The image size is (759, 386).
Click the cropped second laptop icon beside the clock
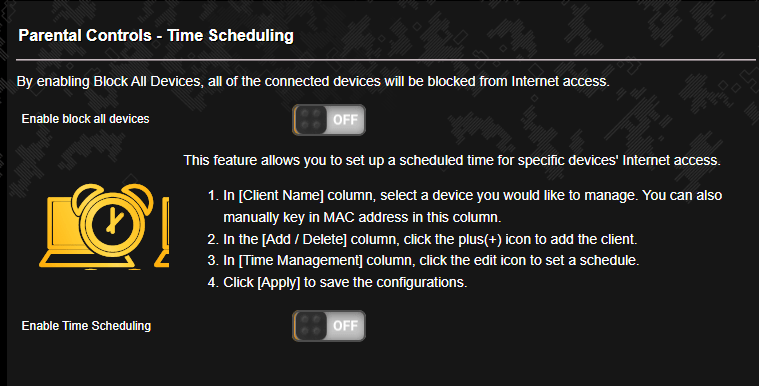tap(163, 232)
